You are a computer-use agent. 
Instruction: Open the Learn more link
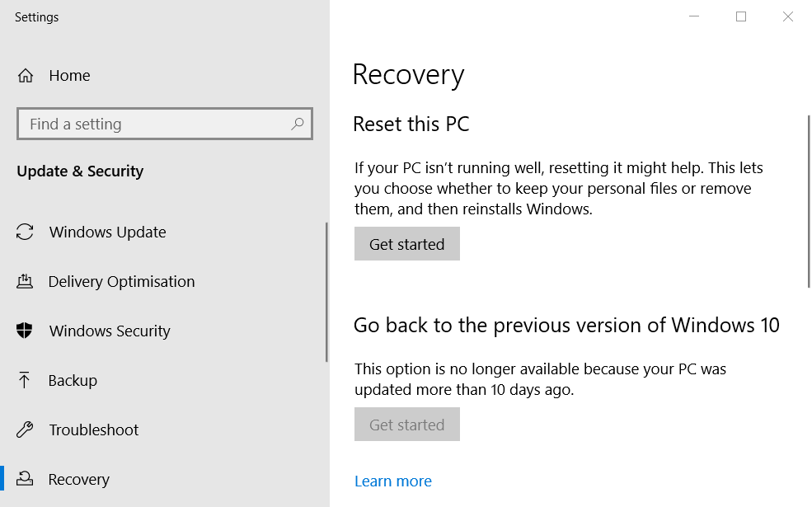[x=393, y=481]
